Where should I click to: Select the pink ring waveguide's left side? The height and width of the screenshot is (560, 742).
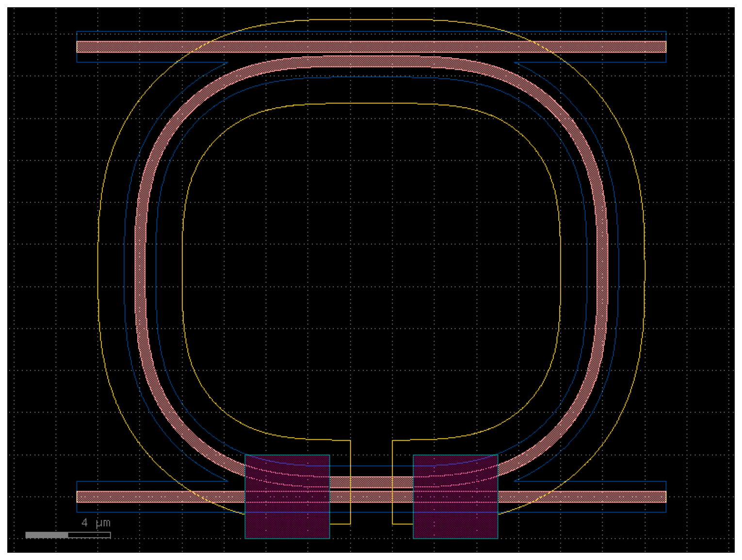140,272
